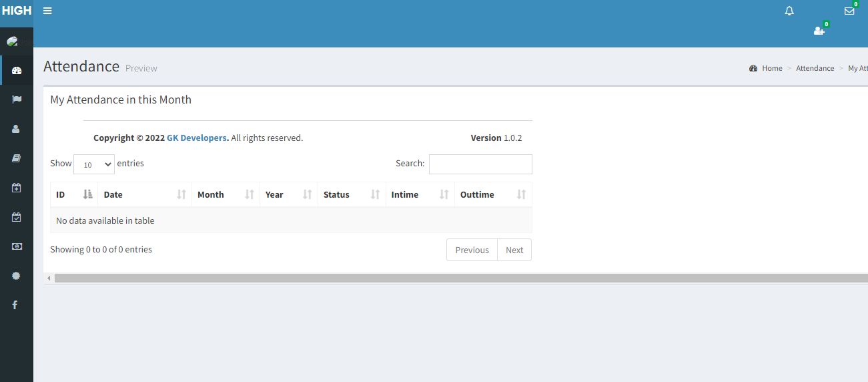Screen dimensions: 868x382
Task: Click 'No data available in table' text
Action: 105,220
